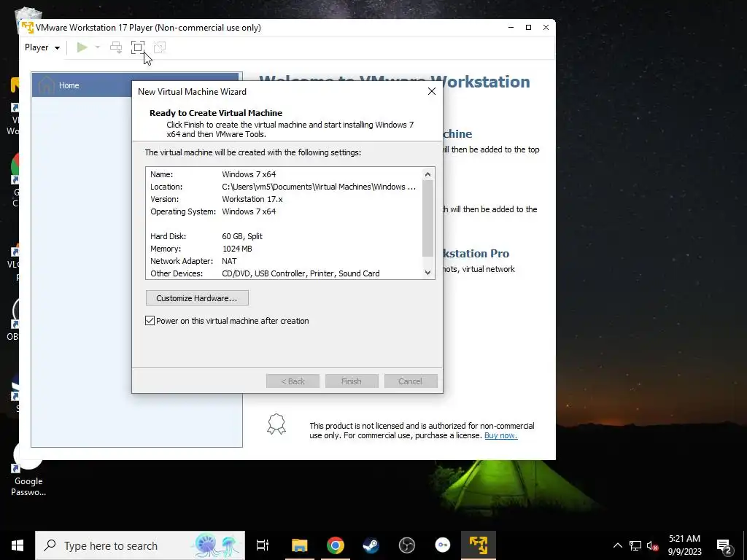Click the Buy now link

click(500, 435)
